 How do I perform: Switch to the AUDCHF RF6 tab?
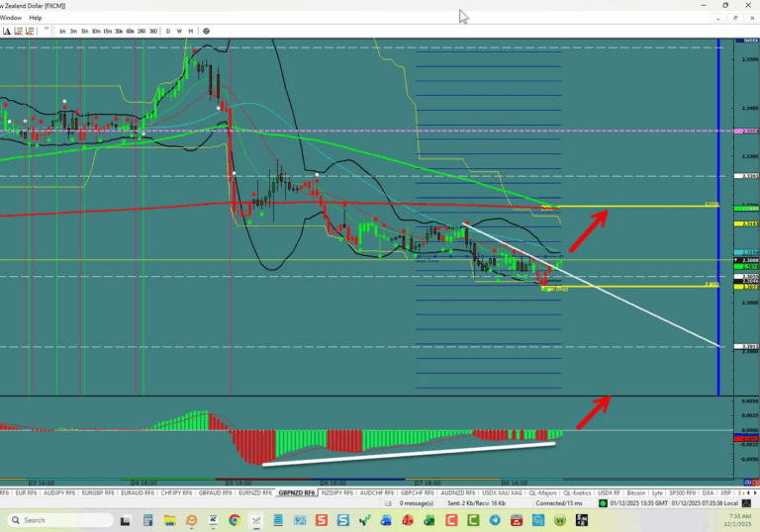click(x=377, y=492)
